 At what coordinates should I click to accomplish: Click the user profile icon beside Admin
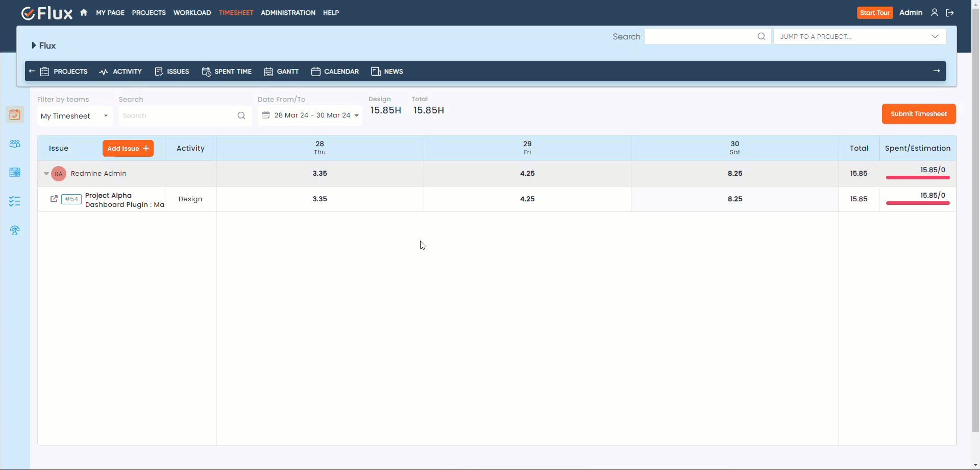point(934,13)
